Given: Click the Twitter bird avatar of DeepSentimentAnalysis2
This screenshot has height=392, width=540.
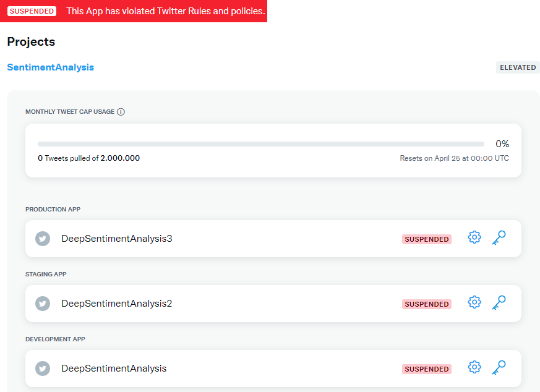Looking at the screenshot, I should [x=43, y=304].
